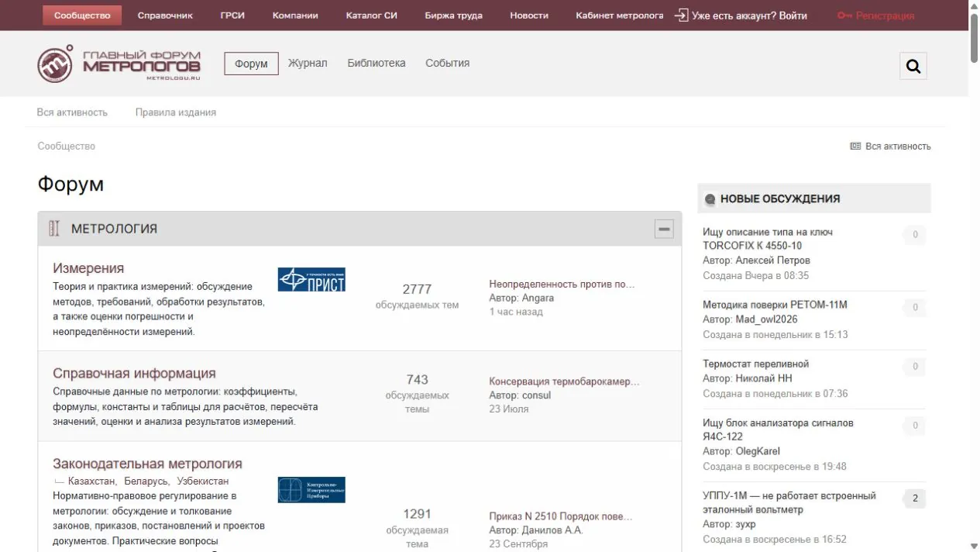Switch to the Журнал tab
Screen dimensions: 980x552
pyautogui.click(x=308, y=63)
